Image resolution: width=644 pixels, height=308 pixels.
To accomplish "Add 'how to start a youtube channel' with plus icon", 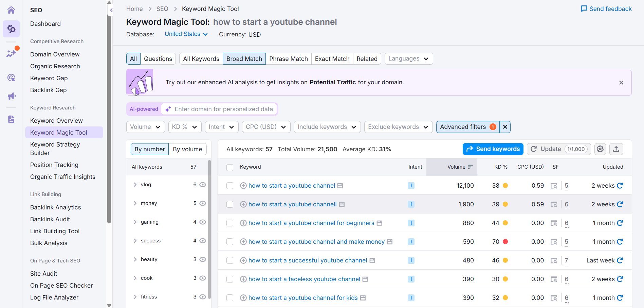I will [x=243, y=186].
